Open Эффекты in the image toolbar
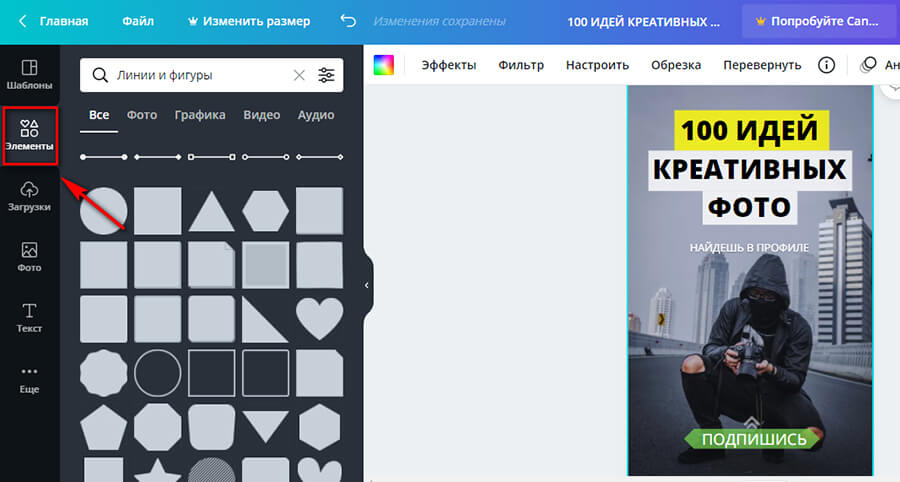 (448, 65)
